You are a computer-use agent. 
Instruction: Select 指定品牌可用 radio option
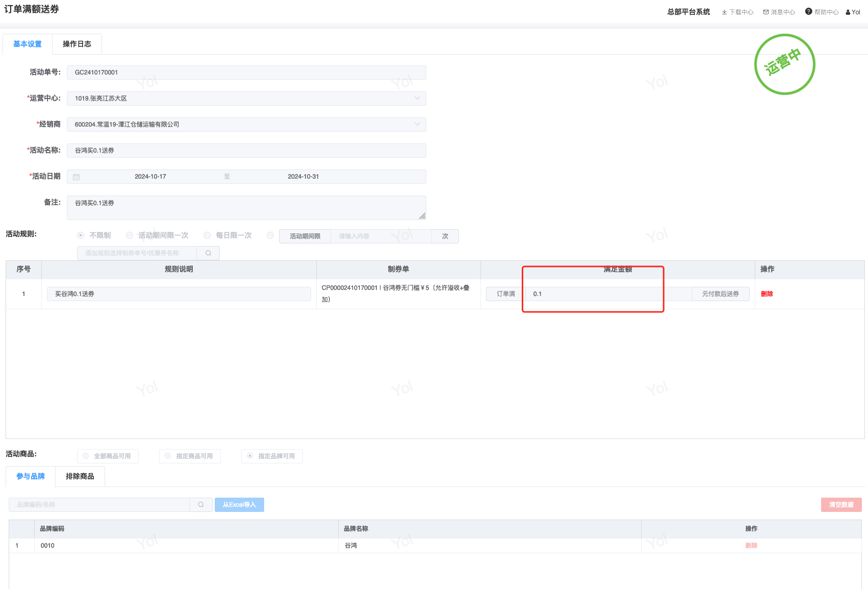pos(250,456)
